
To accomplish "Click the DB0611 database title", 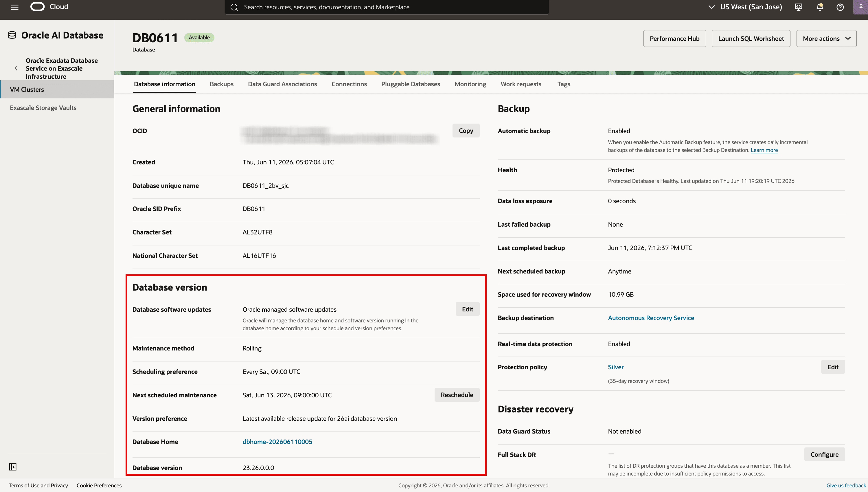I will tap(155, 38).
